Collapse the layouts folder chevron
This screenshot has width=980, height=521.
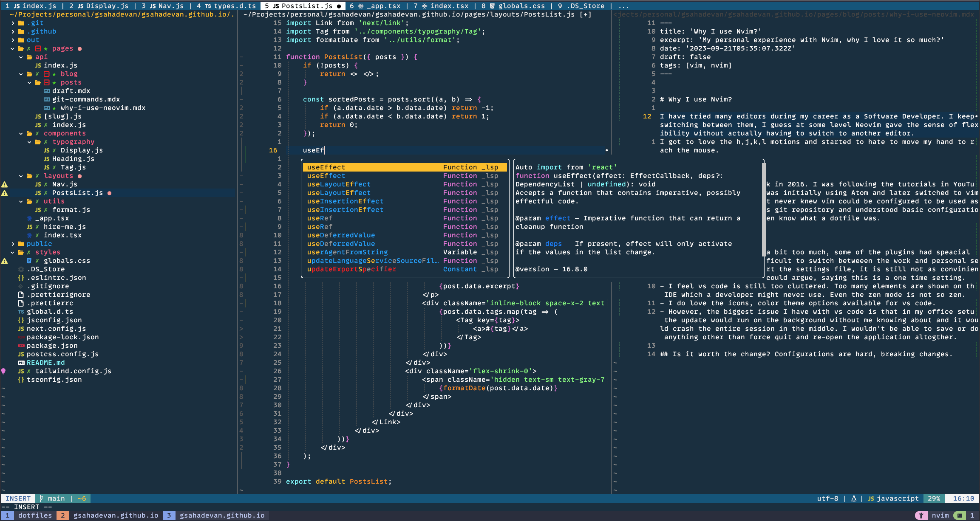tap(21, 176)
